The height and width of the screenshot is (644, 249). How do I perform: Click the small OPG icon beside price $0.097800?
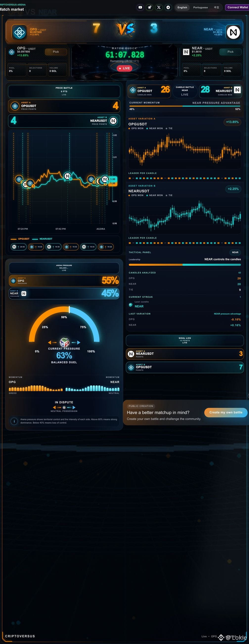click(x=11, y=52)
